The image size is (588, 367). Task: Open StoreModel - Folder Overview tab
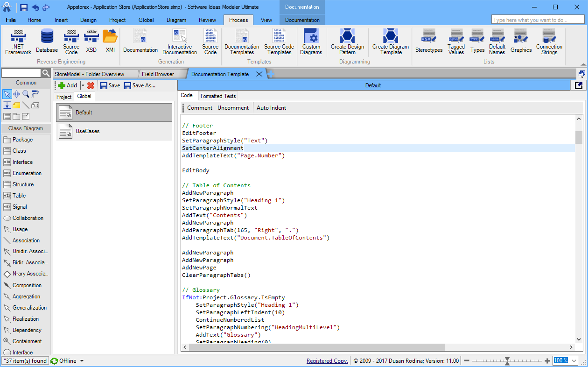(x=90, y=74)
